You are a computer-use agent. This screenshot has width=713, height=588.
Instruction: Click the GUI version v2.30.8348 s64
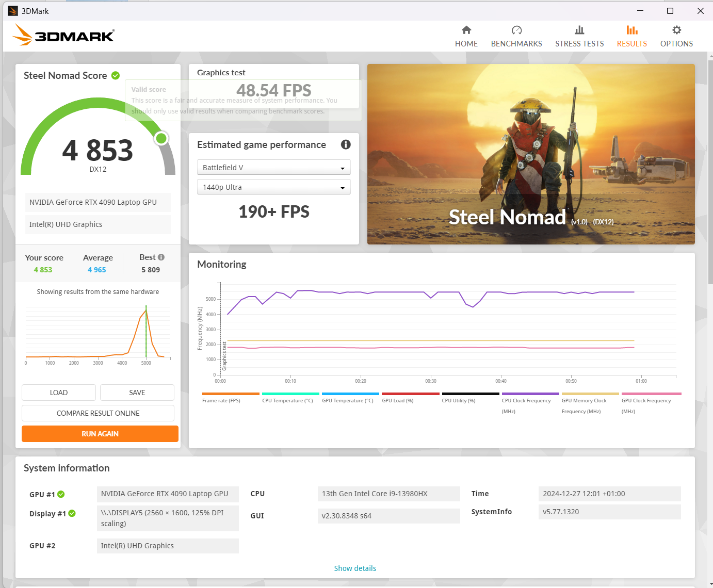389,516
